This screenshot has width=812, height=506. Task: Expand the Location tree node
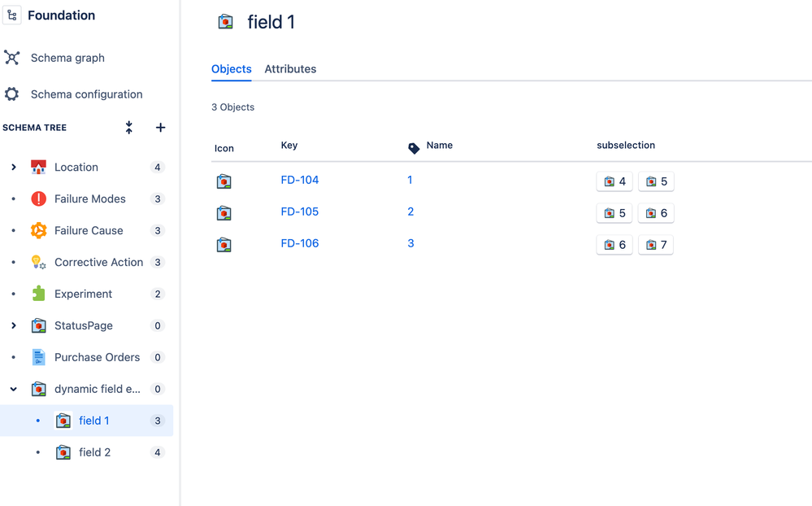pyautogui.click(x=14, y=168)
